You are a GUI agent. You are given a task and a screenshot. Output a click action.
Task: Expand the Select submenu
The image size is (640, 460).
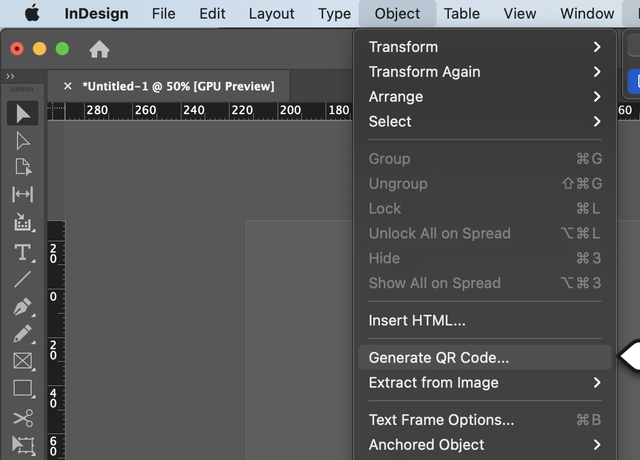[485, 122]
